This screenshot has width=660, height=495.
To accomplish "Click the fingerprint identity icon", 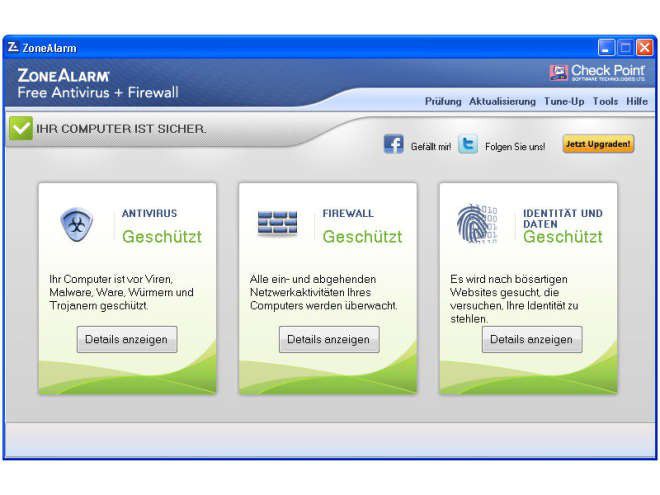I will [x=477, y=224].
